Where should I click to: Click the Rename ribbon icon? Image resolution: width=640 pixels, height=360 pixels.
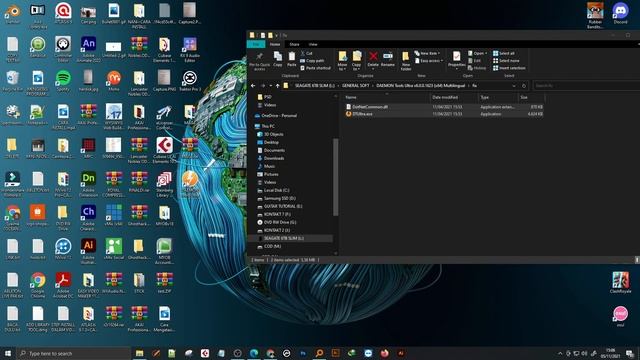click(x=388, y=59)
